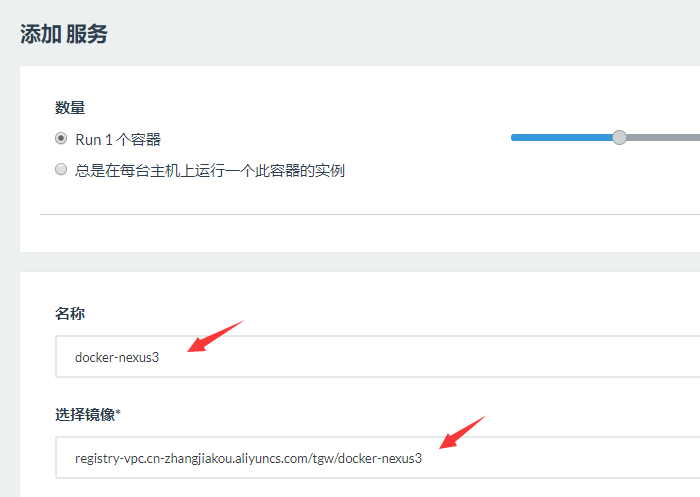Click the "数量" section label
This screenshot has width=700, height=497.
pos(70,108)
